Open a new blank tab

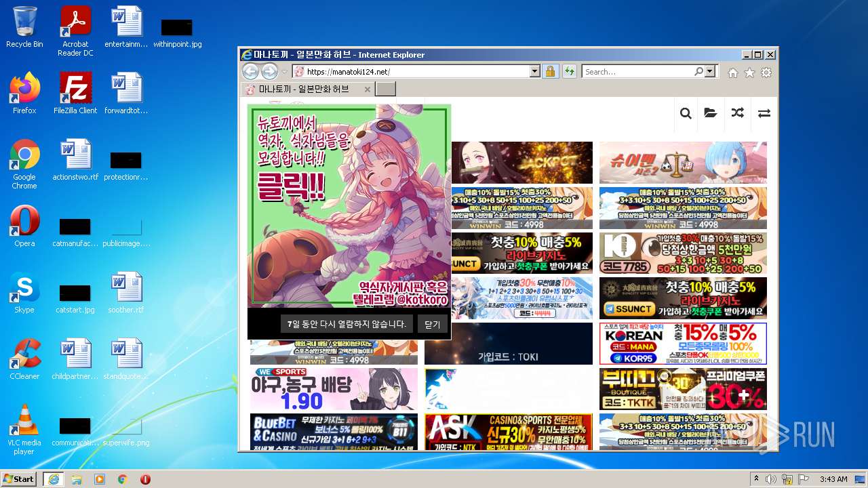(x=385, y=89)
